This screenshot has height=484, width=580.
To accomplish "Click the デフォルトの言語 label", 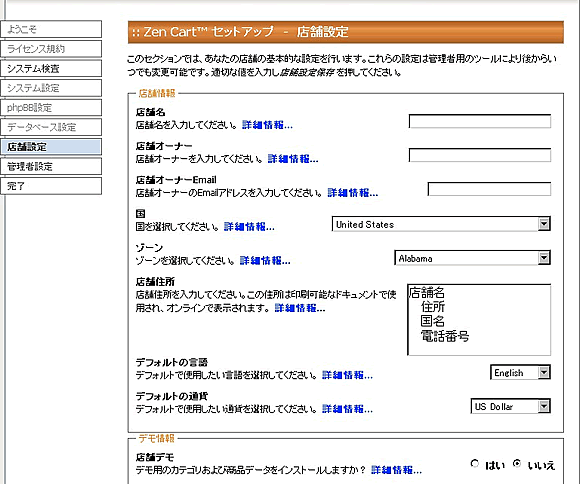I will (172, 362).
